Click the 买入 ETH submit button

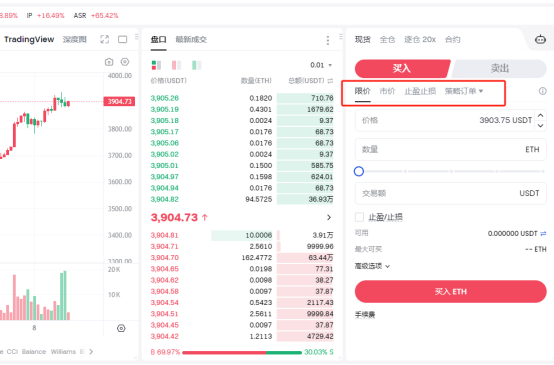click(450, 292)
